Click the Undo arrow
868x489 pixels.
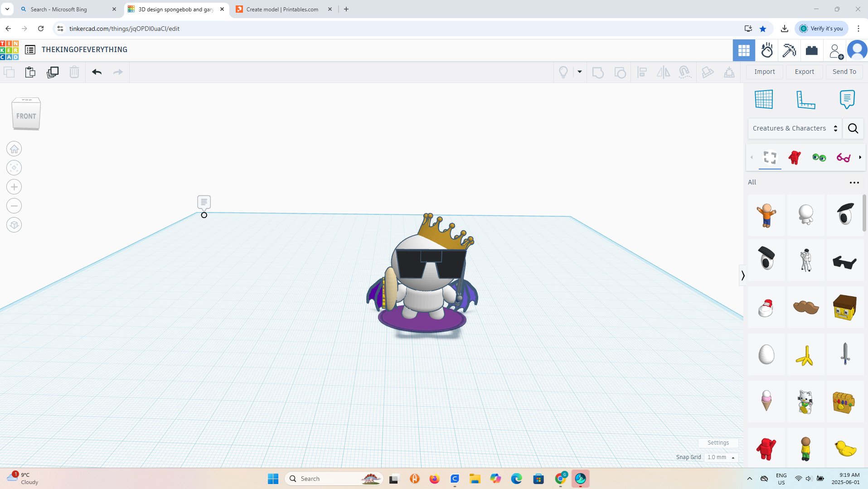point(97,72)
